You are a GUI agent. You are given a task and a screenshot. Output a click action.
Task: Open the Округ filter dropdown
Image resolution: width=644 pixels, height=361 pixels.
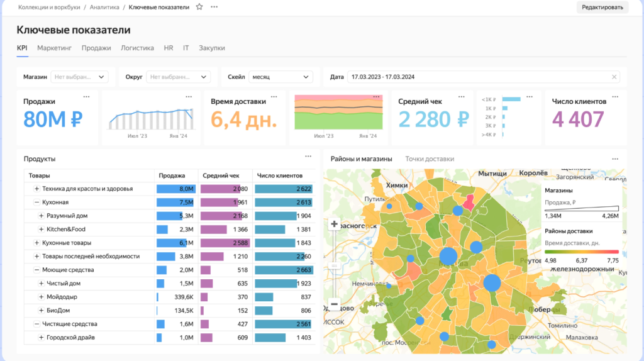177,77
